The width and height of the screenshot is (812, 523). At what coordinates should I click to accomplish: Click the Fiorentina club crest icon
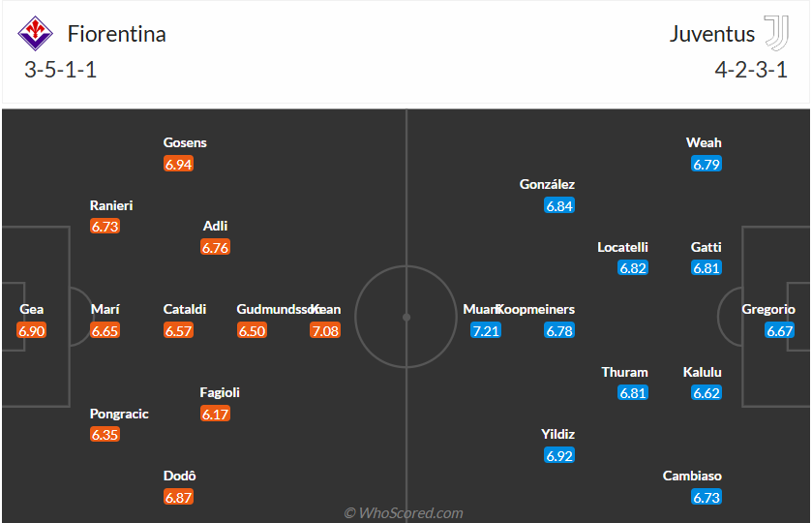pyautogui.click(x=36, y=34)
